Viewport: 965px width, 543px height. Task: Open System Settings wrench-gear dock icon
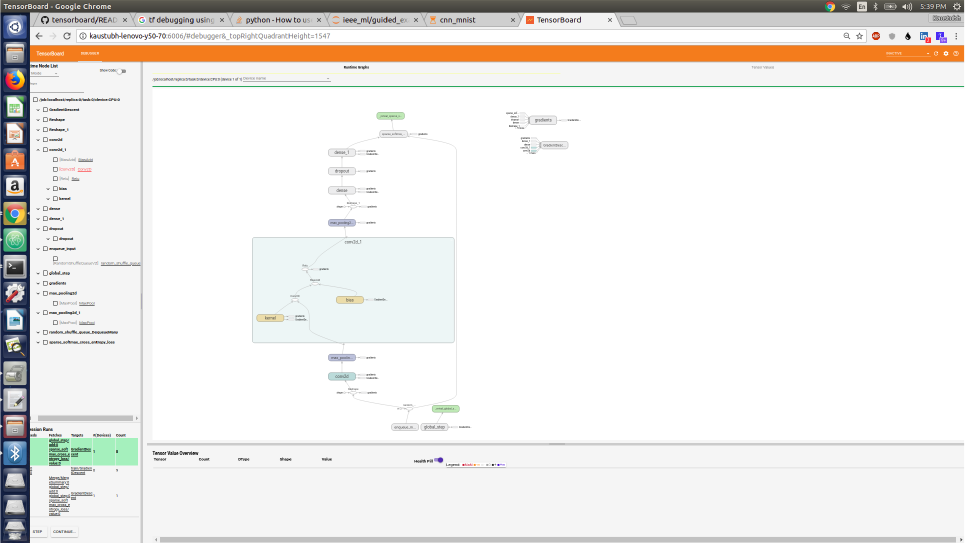[x=15, y=294]
